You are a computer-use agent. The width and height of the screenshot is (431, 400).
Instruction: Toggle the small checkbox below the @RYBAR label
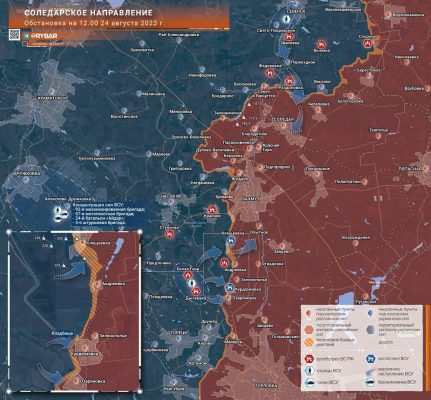(25, 43)
